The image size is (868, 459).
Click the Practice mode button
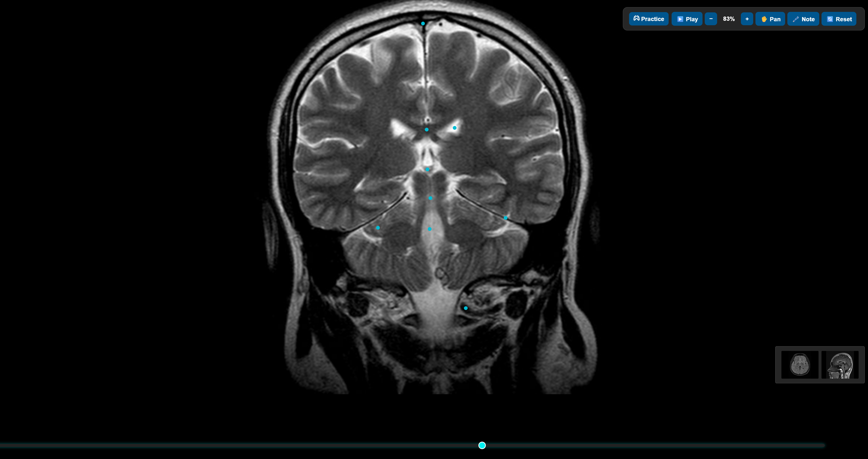click(648, 19)
